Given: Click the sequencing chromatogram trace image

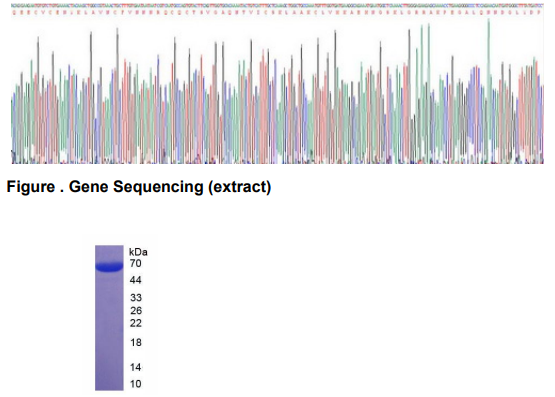Looking at the screenshot, I should coord(278,84).
